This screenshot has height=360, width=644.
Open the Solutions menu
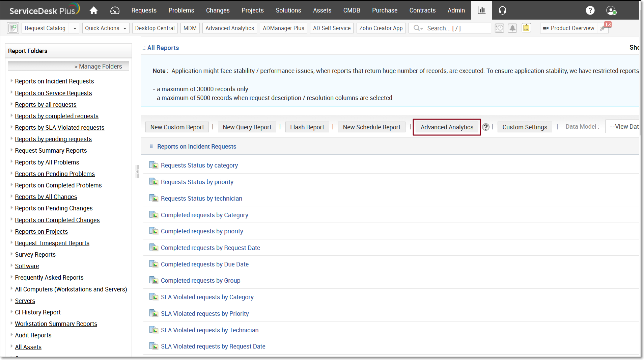pyautogui.click(x=288, y=10)
